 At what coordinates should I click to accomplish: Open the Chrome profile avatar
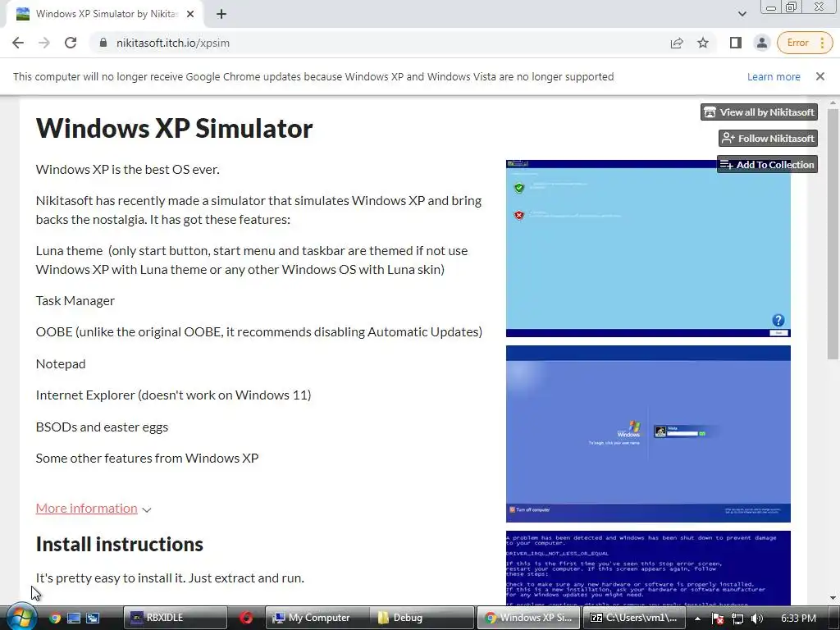click(761, 43)
